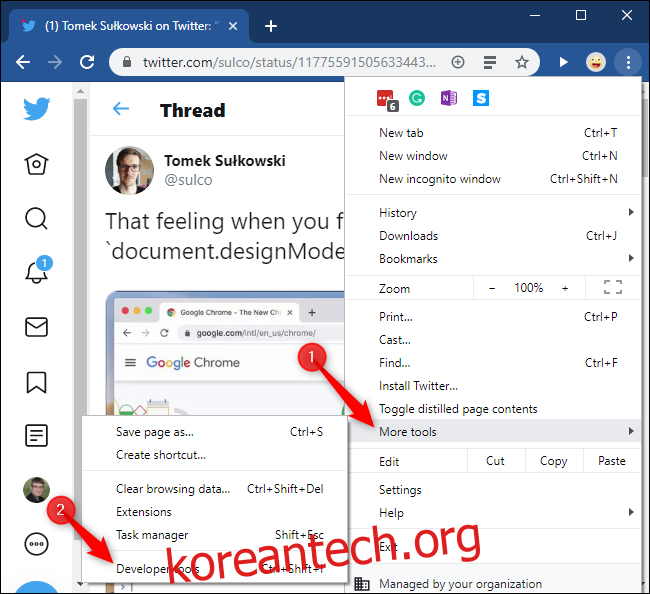Click the page scrollbar up arrow
The width and height of the screenshot is (650, 594).
(x=80, y=91)
